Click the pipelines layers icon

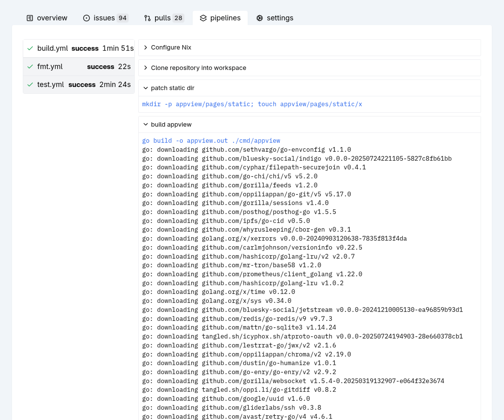click(x=203, y=18)
